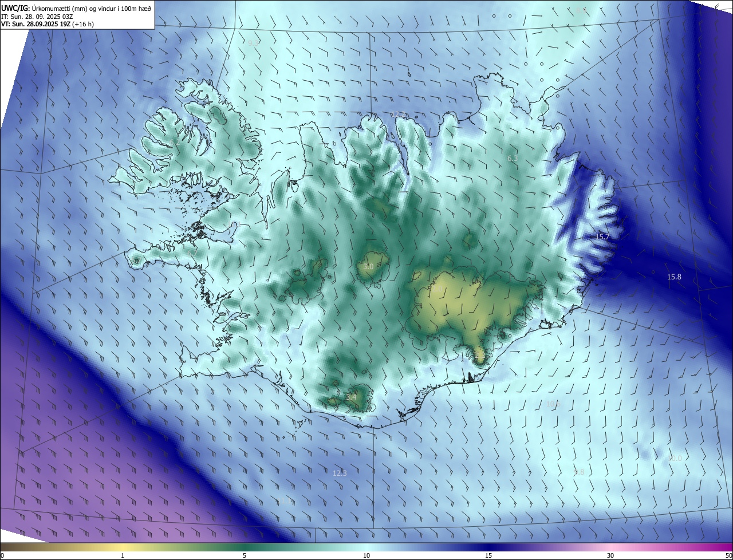Click the 15.7 value on the east coast
The width and height of the screenshot is (733, 560).
602,236
